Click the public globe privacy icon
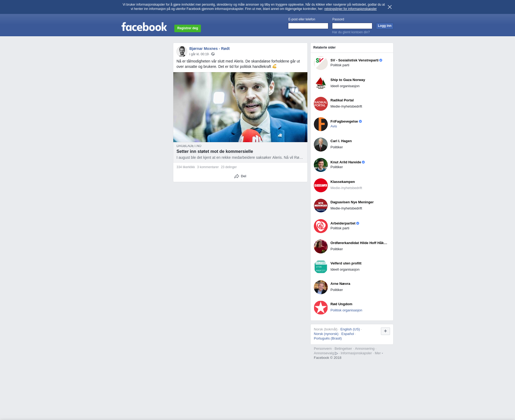Image resolution: width=515 pixels, height=420 pixels. (x=213, y=54)
